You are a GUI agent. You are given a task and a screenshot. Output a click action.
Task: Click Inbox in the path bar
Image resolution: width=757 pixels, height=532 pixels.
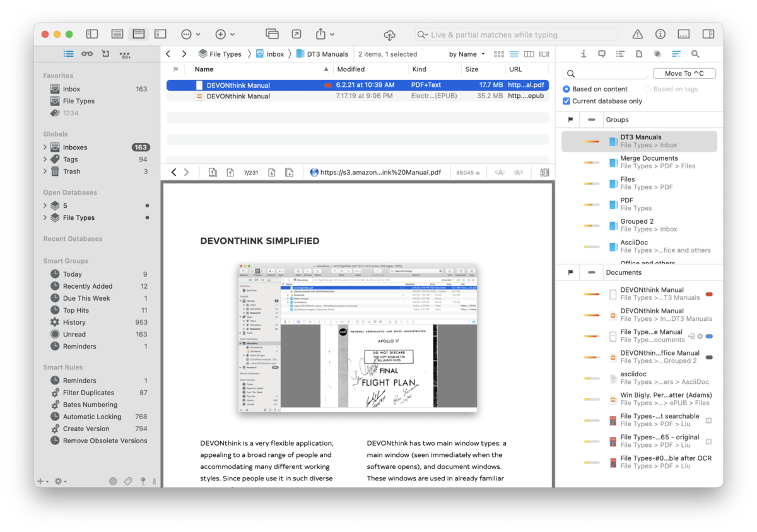pos(269,54)
